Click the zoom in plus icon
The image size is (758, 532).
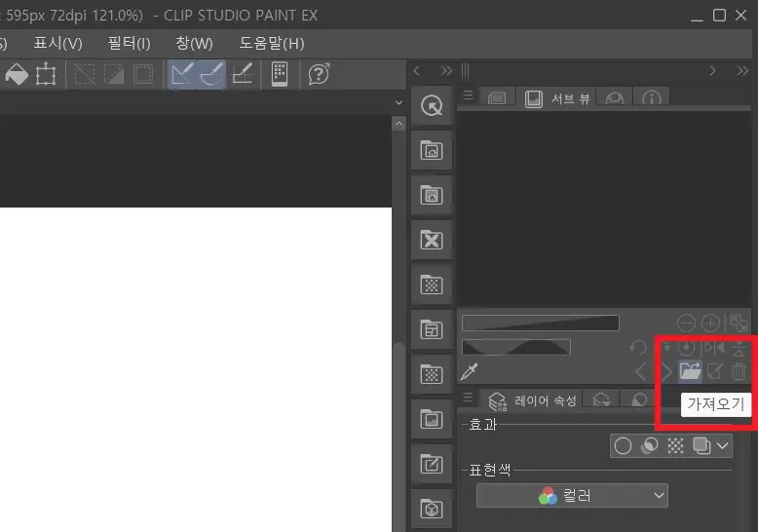pyautogui.click(x=711, y=323)
